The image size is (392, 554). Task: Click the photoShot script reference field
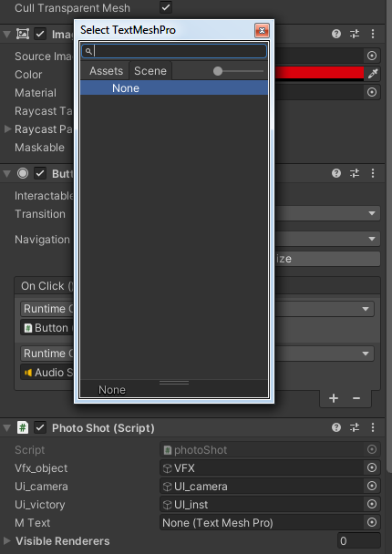(262, 450)
